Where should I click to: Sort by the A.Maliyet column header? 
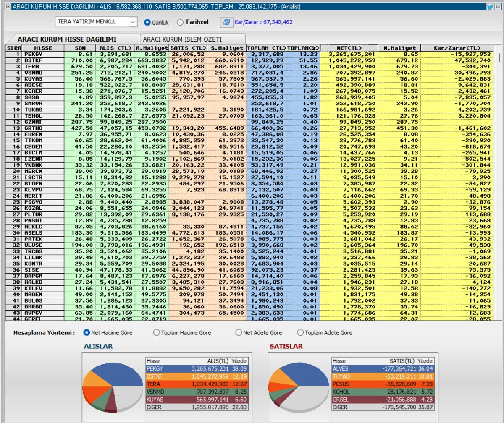point(152,48)
